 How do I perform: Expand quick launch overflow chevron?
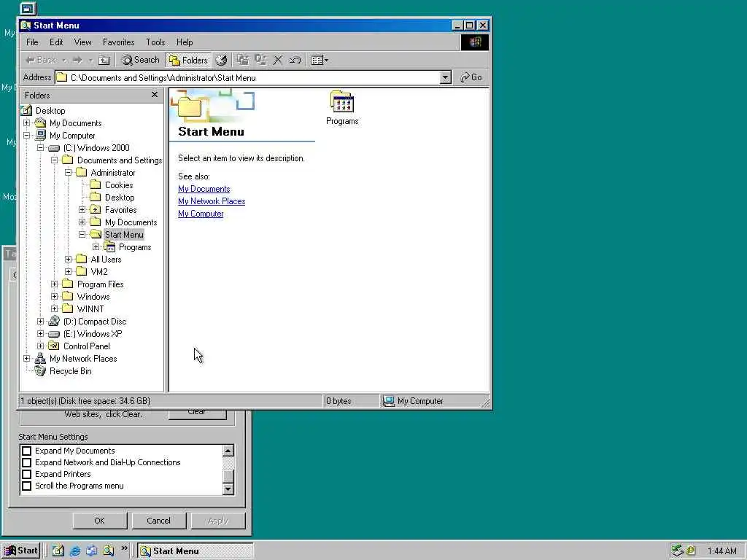124,548
